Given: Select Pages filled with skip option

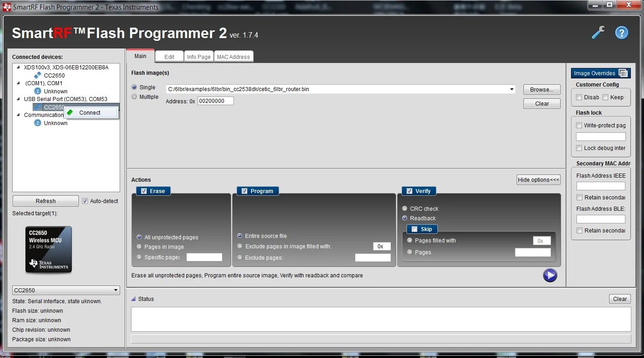Looking at the screenshot, I should coord(410,240).
